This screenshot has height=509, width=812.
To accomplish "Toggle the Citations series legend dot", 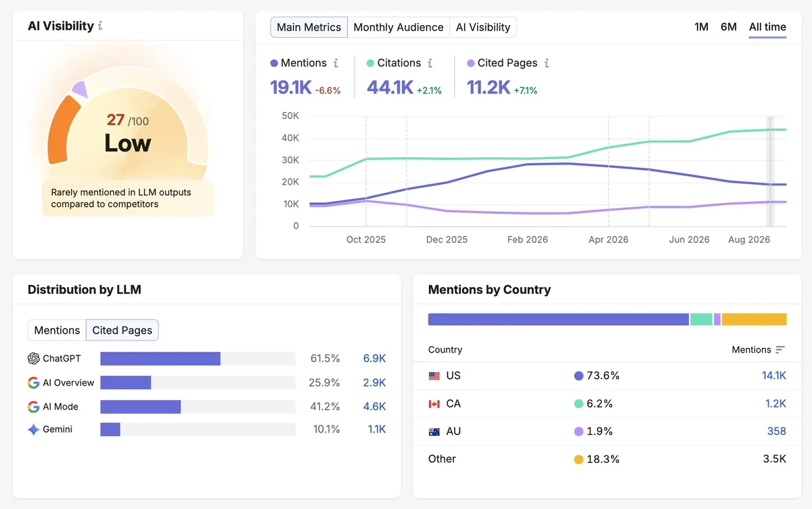I will [370, 63].
